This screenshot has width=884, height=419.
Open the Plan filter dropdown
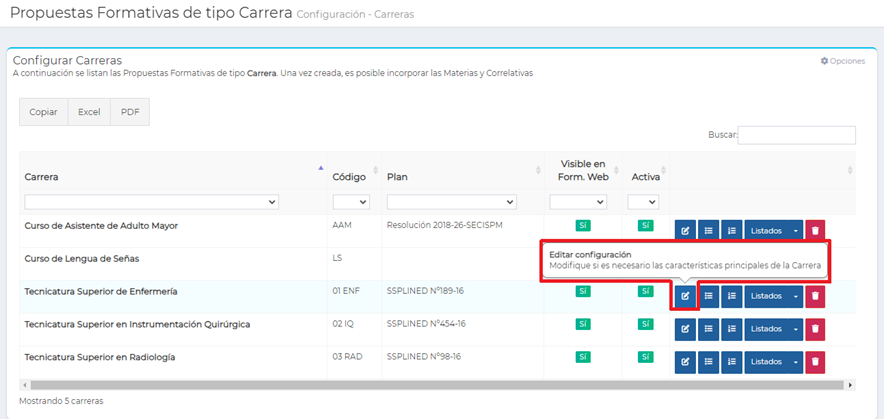pyautogui.click(x=452, y=201)
